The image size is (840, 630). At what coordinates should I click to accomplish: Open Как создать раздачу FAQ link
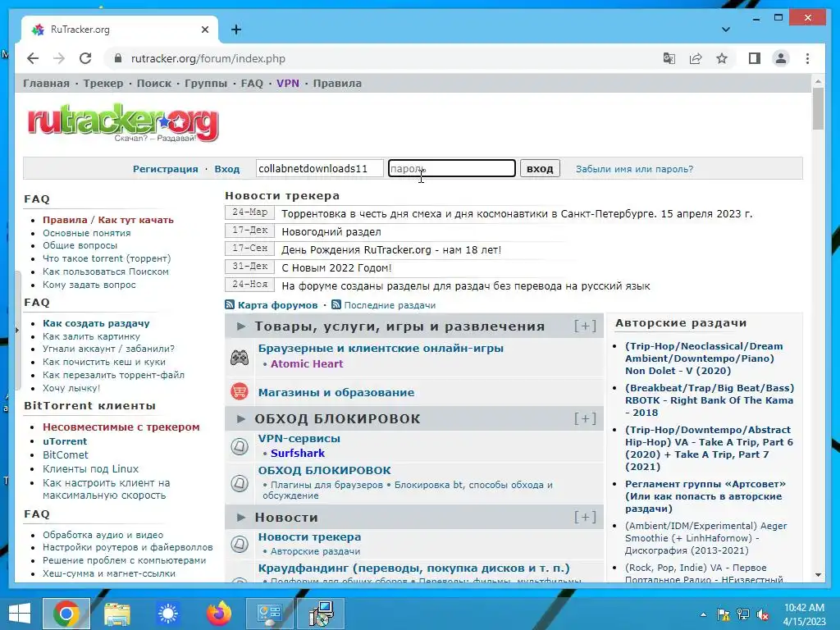click(x=96, y=323)
